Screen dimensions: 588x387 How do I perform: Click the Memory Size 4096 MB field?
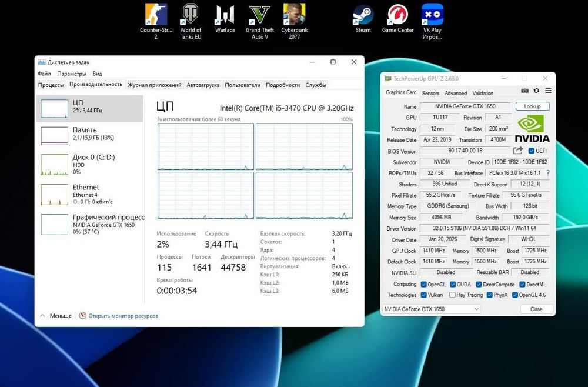tap(442, 218)
